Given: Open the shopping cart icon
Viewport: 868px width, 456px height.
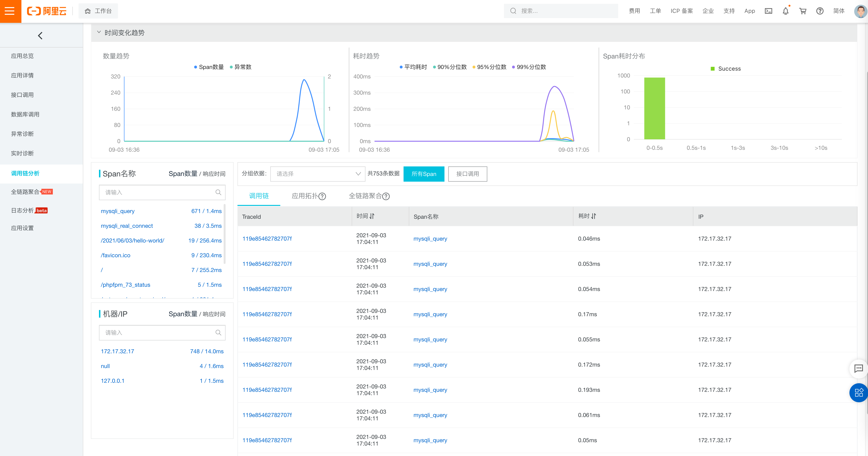Looking at the screenshot, I should point(803,11).
